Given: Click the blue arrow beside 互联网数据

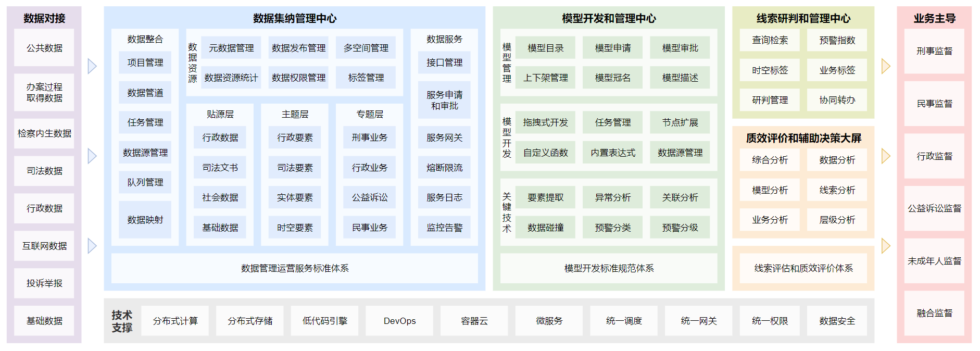Looking at the screenshot, I should coord(92,246).
